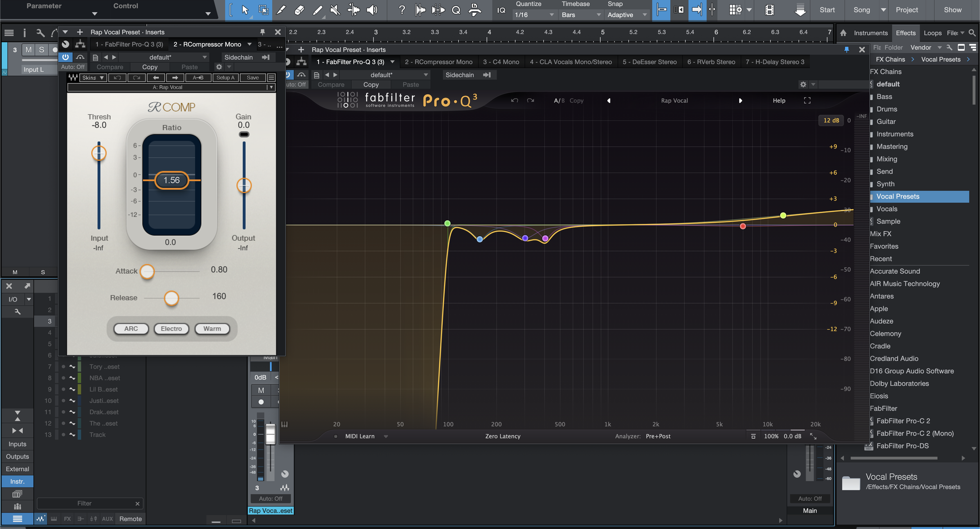Image resolution: width=980 pixels, height=529 pixels.
Task: Open the browser home icon
Action: point(843,33)
